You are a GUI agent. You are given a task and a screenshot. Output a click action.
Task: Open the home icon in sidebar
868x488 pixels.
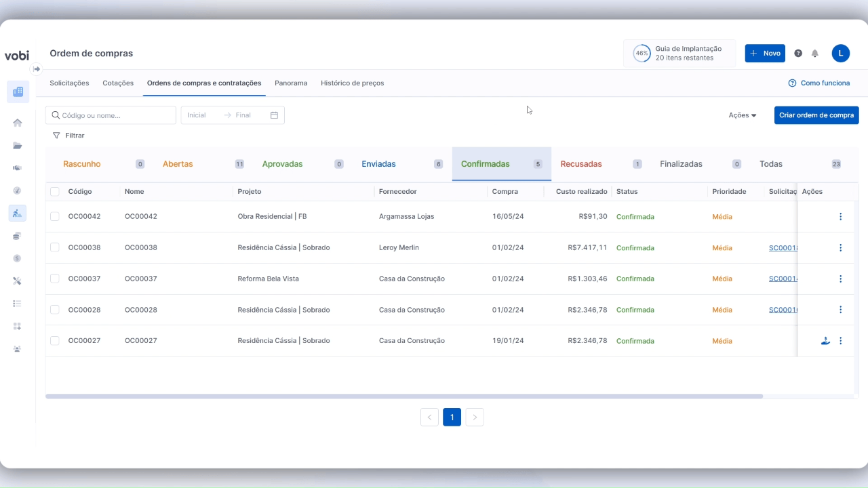point(18,123)
